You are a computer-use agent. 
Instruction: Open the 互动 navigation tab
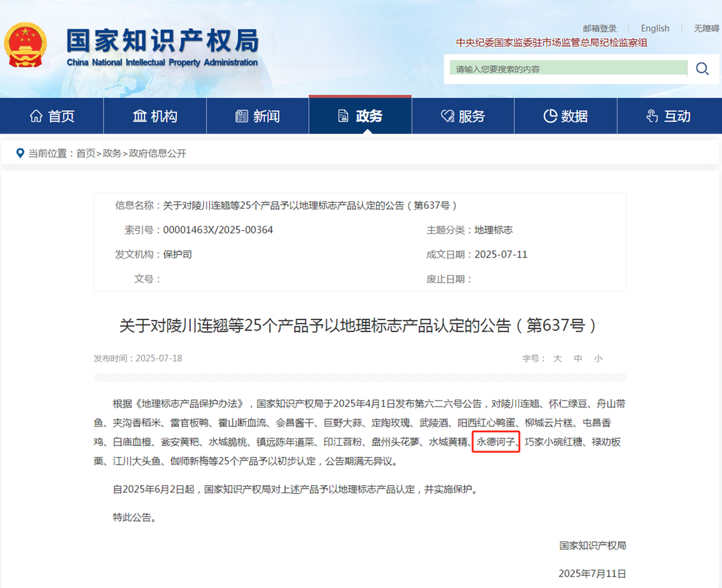coord(669,116)
